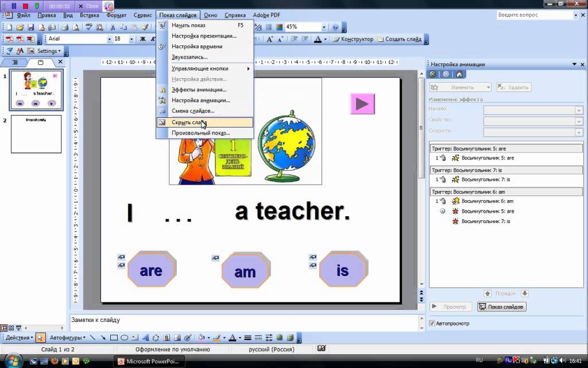
Task: Click the pause icon on recorder bar
Action: pyautogui.click(x=14, y=6)
